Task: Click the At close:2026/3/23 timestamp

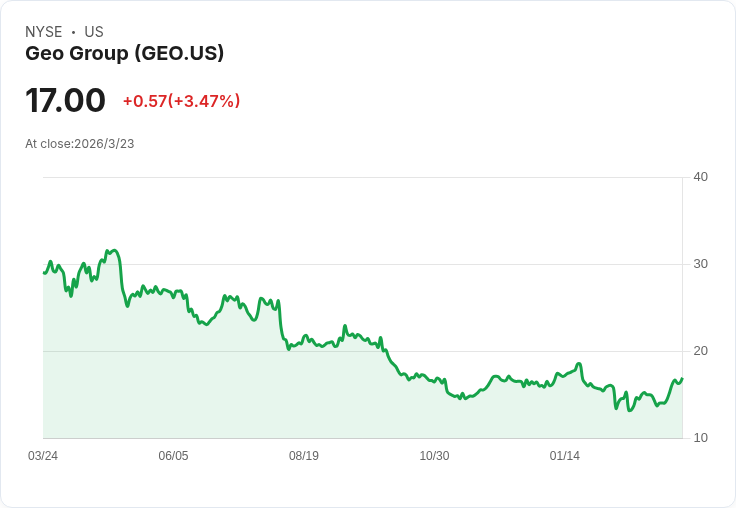Action: pos(80,144)
